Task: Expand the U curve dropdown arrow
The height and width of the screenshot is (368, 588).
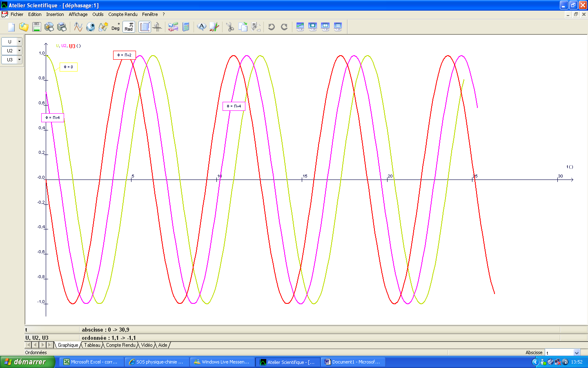Action: (19, 42)
